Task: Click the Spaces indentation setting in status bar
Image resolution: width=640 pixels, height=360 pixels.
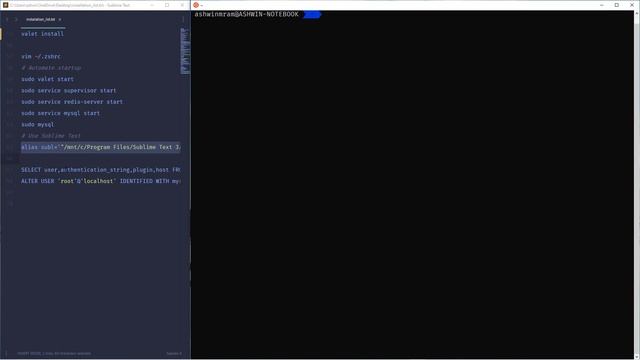Action: point(174,353)
